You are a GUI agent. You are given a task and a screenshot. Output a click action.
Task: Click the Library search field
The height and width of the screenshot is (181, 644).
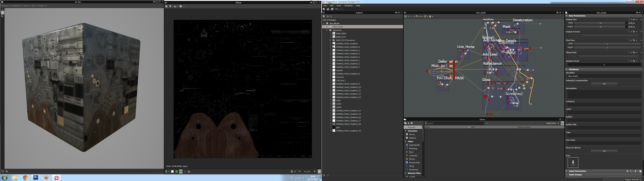pyautogui.click(x=455, y=123)
